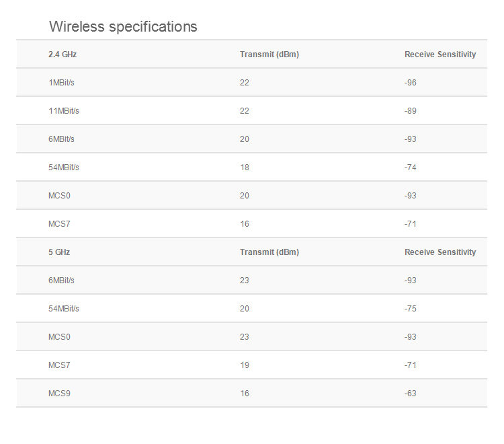Click the -89 receive sensitivity value

411,111
